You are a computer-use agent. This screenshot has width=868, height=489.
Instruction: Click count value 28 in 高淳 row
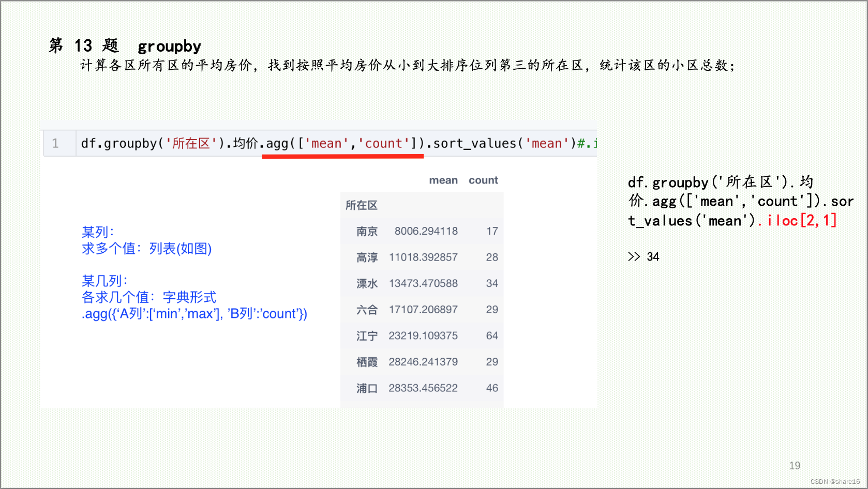pyautogui.click(x=492, y=257)
